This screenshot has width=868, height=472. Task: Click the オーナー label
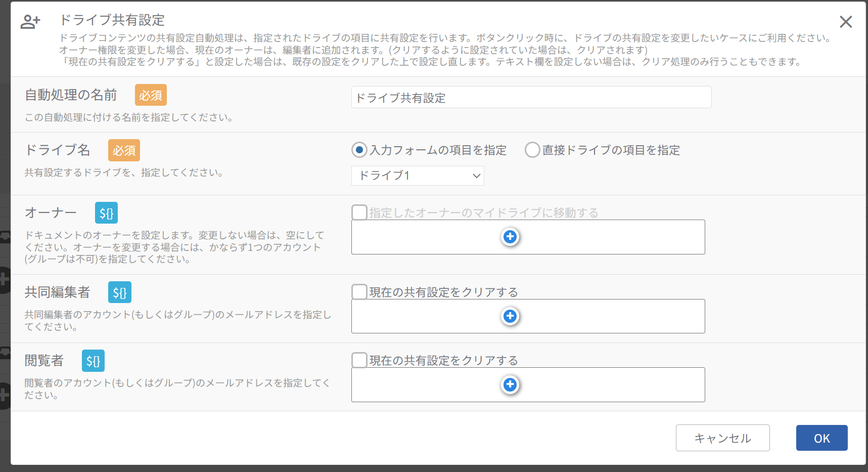click(x=51, y=212)
